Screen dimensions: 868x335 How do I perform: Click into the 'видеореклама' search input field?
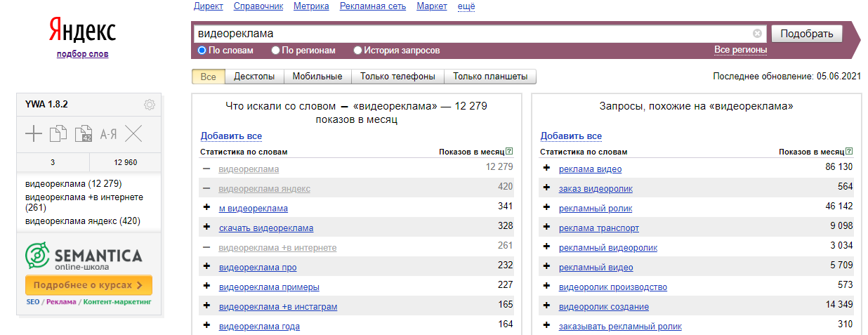[471, 34]
